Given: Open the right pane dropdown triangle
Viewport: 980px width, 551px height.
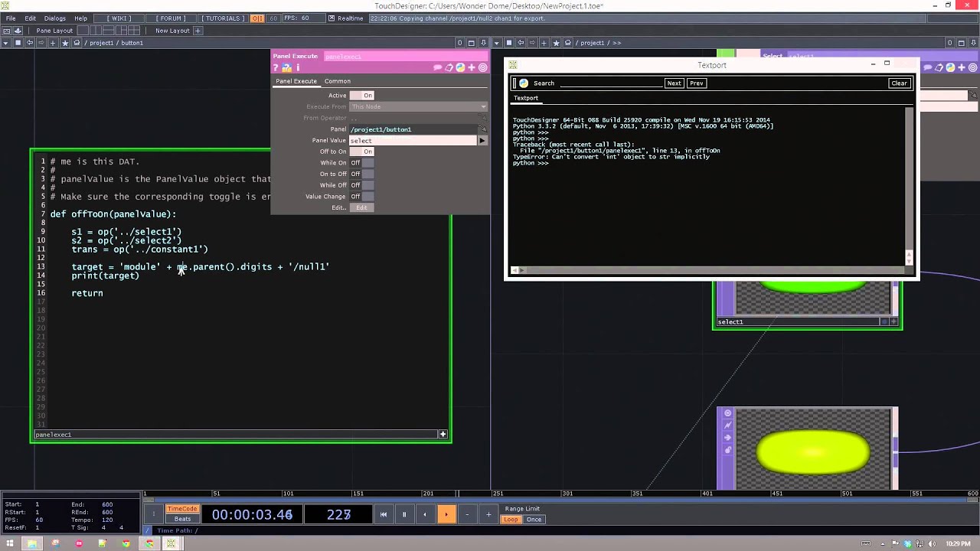Looking at the screenshot, I should (x=497, y=43).
